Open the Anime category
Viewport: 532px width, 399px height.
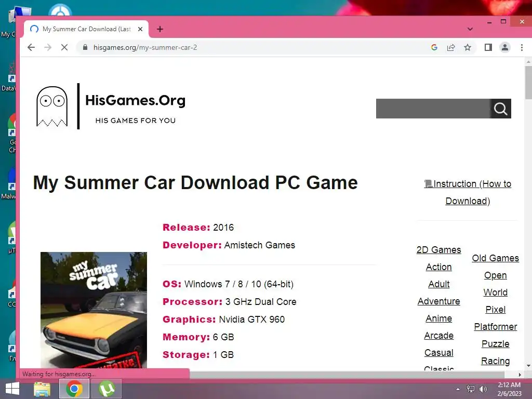(x=438, y=318)
